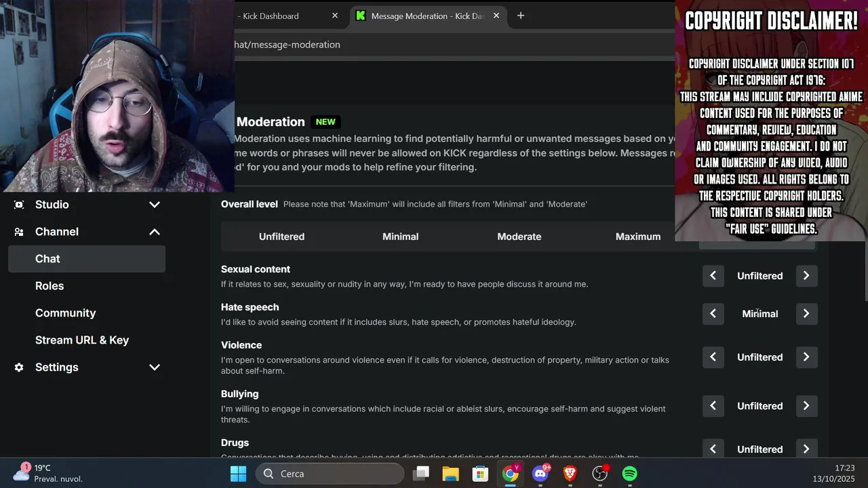Increase Sexual content filter with right arrow

point(806,276)
